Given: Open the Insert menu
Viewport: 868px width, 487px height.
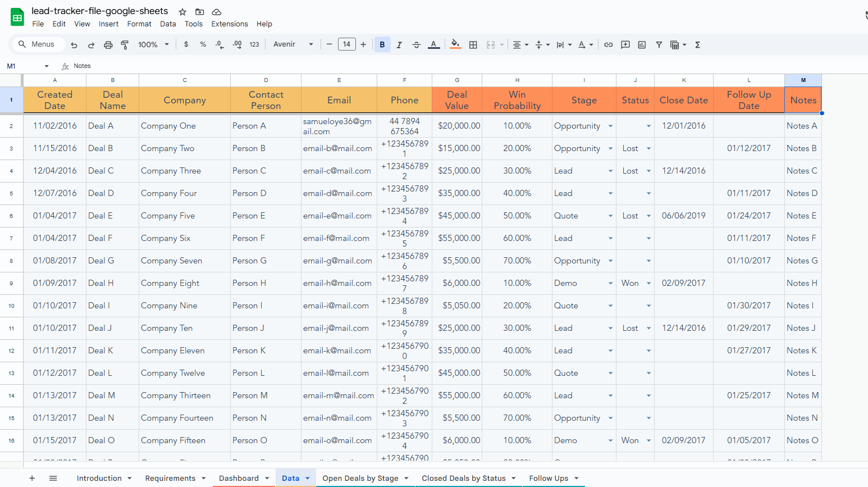Looking at the screenshot, I should click(108, 24).
